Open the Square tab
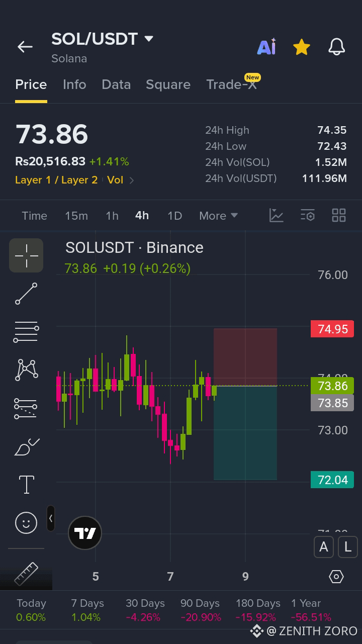Image resolution: width=362 pixels, height=644 pixels. pos(168,84)
